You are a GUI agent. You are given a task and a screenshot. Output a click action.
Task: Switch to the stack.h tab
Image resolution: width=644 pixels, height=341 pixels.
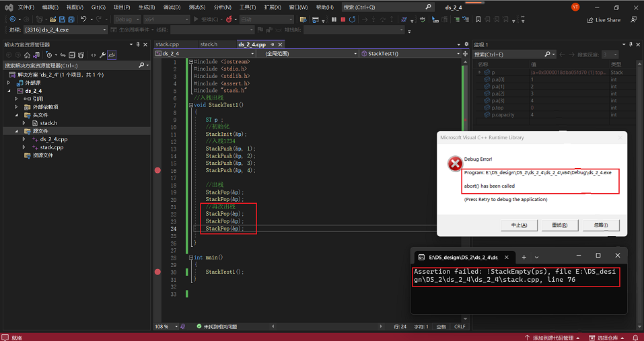coord(209,44)
